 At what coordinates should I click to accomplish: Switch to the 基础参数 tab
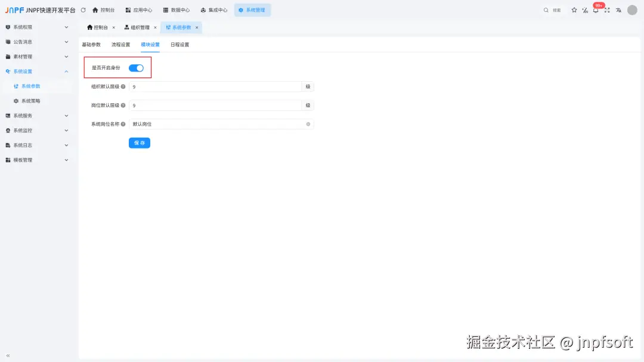(x=91, y=44)
